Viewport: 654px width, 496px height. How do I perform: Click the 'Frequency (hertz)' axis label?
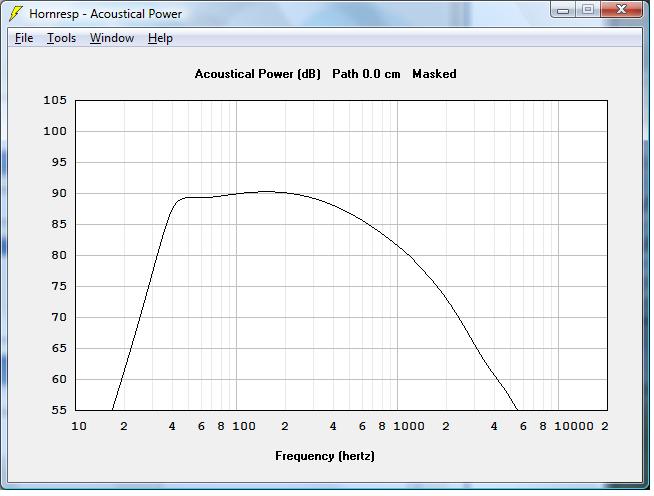tap(325, 456)
